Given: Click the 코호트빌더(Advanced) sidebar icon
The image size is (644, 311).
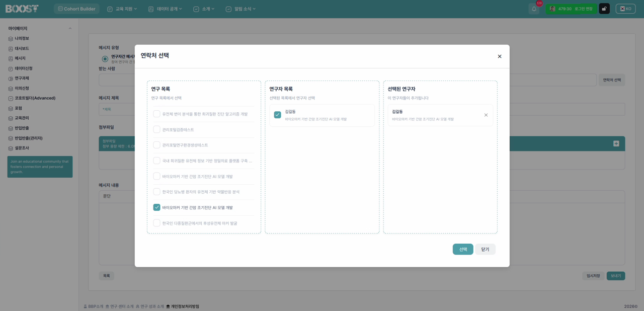Looking at the screenshot, I should tap(11, 98).
